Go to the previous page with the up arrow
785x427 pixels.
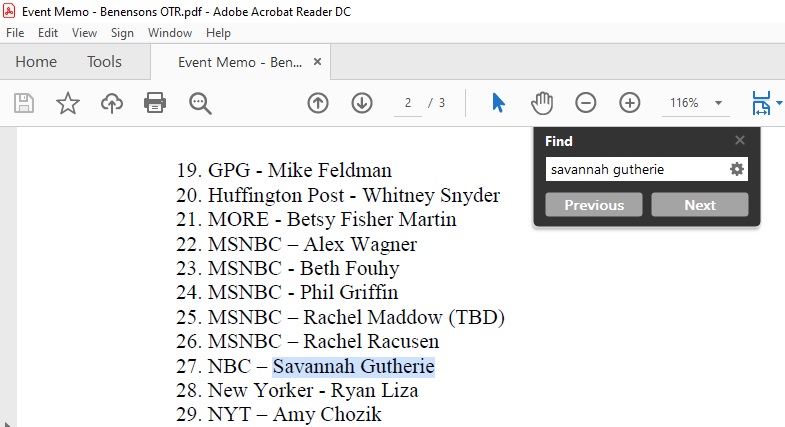318,103
